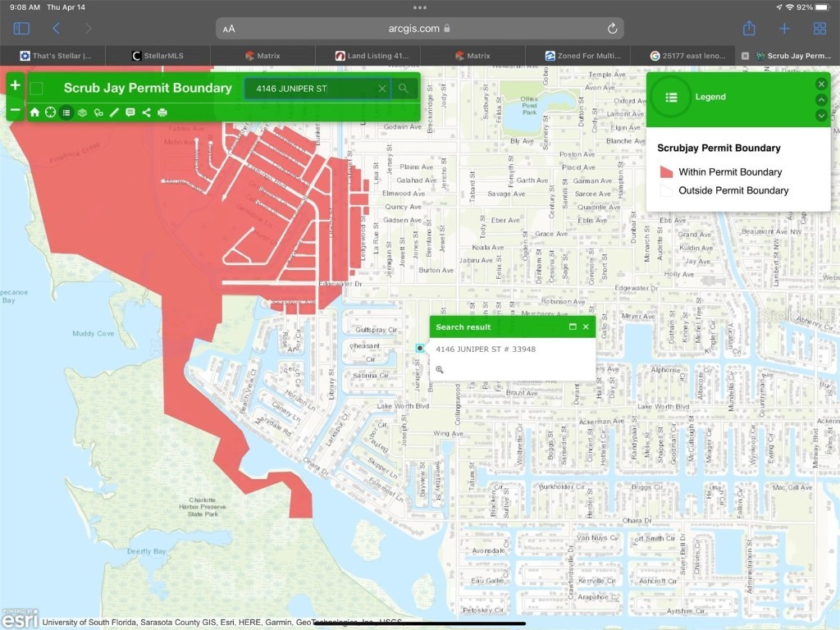Collapse the Legend panel with up chevron
840x630 pixels.
tap(821, 100)
